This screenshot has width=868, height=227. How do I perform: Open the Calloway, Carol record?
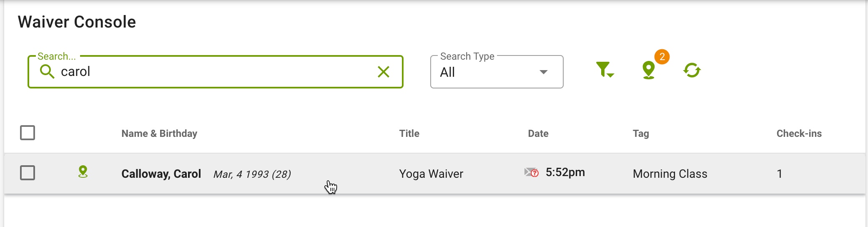(x=161, y=174)
